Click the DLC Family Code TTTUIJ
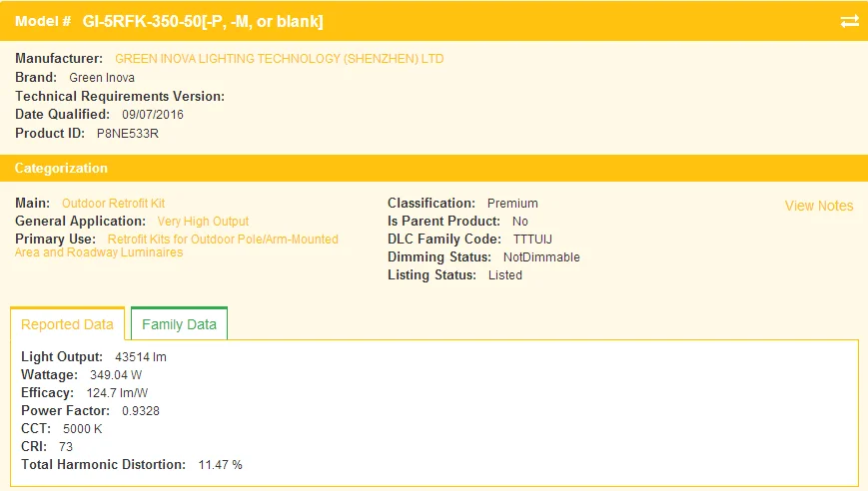 coord(532,240)
